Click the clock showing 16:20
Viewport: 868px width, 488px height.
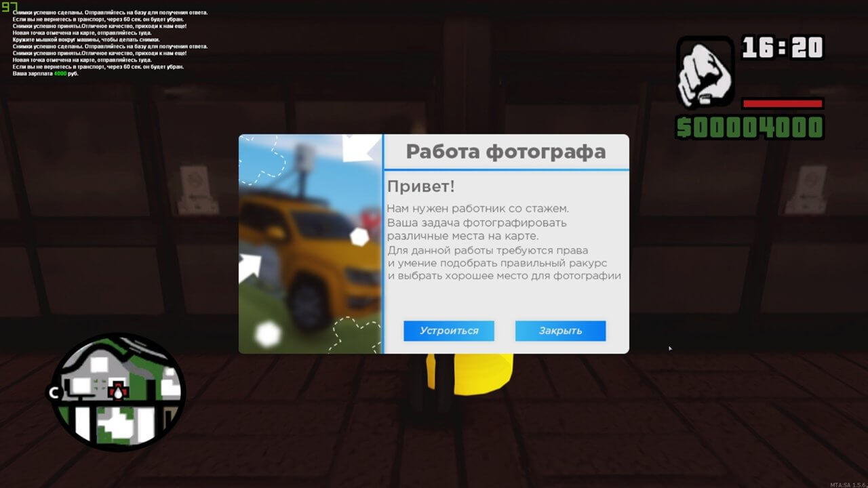point(783,48)
